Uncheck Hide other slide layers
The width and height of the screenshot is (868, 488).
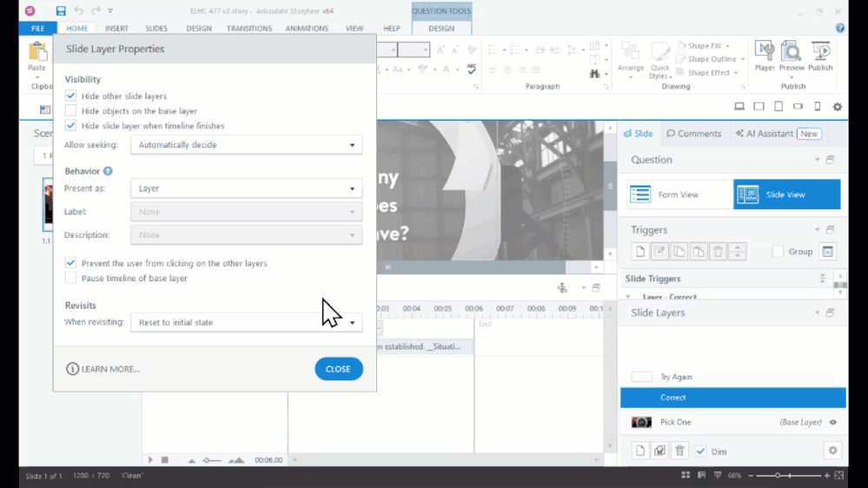coord(71,96)
